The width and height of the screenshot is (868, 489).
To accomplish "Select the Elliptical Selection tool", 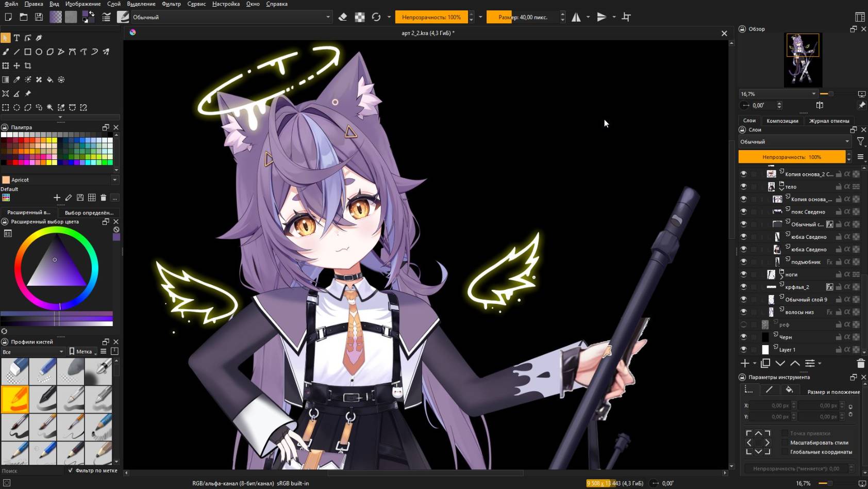I will tap(16, 107).
